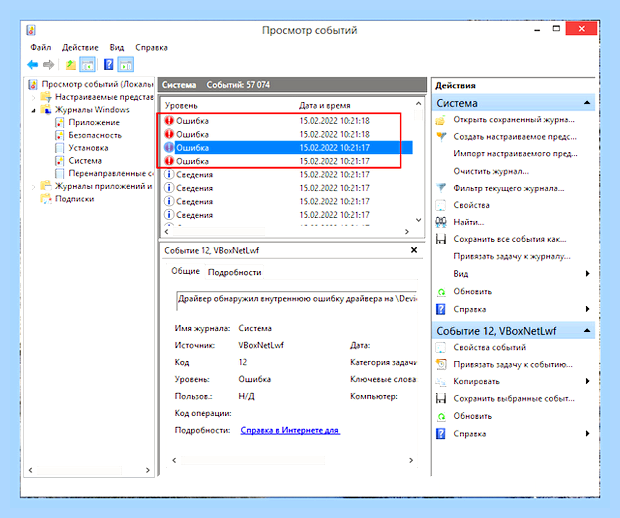The image size is (620, 518).
Task: Select the Перенаправленные события log in tree
Action: pyautogui.click(x=111, y=174)
